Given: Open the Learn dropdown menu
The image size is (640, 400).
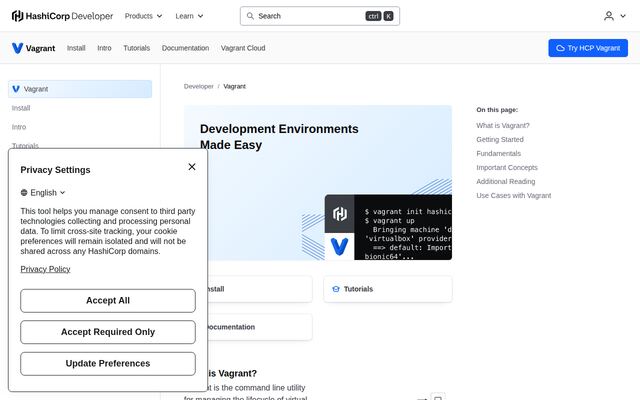Looking at the screenshot, I should 189,16.
